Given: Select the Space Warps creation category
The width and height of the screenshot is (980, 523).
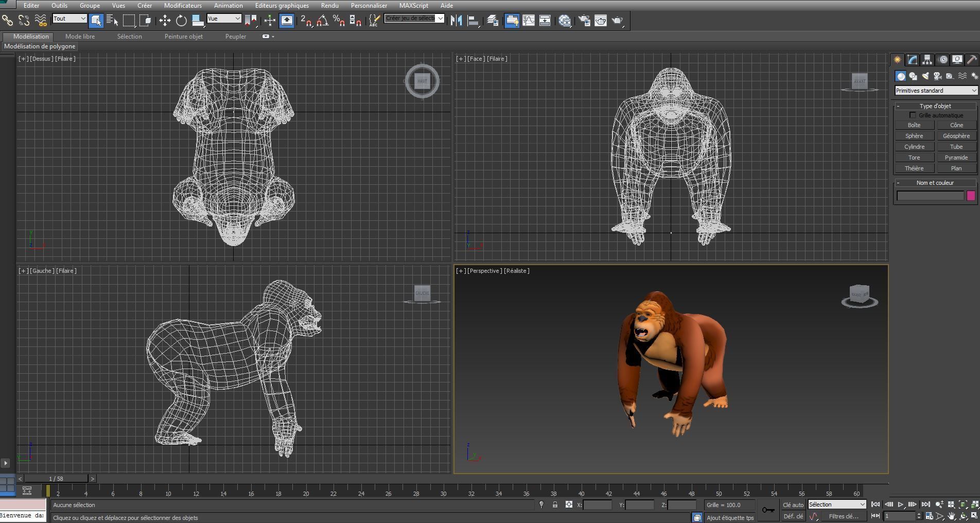Looking at the screenshot, I should coord(962,76).
